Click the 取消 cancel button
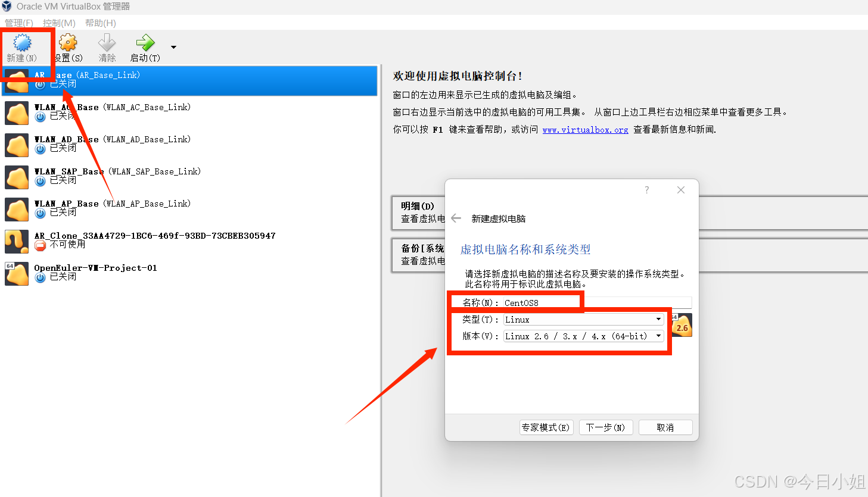This screenshot has width=868, height=497. (x=665, y=427)
